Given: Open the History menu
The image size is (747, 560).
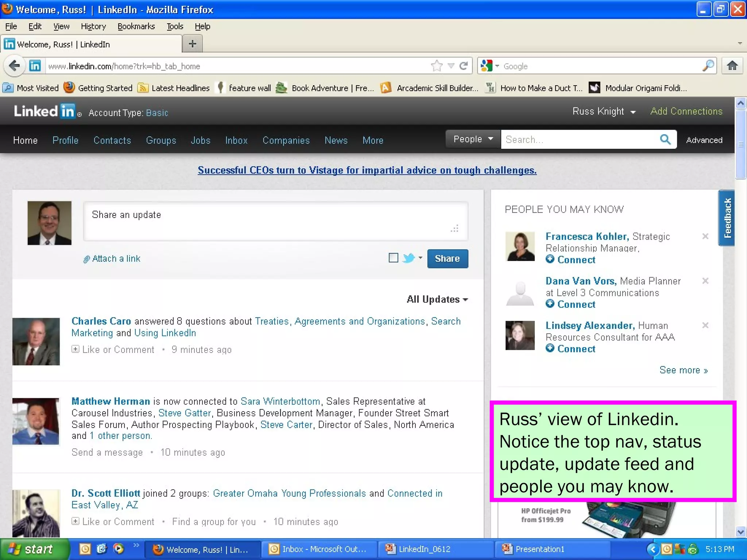Looking at the screenshot, I should coord(93,26).
